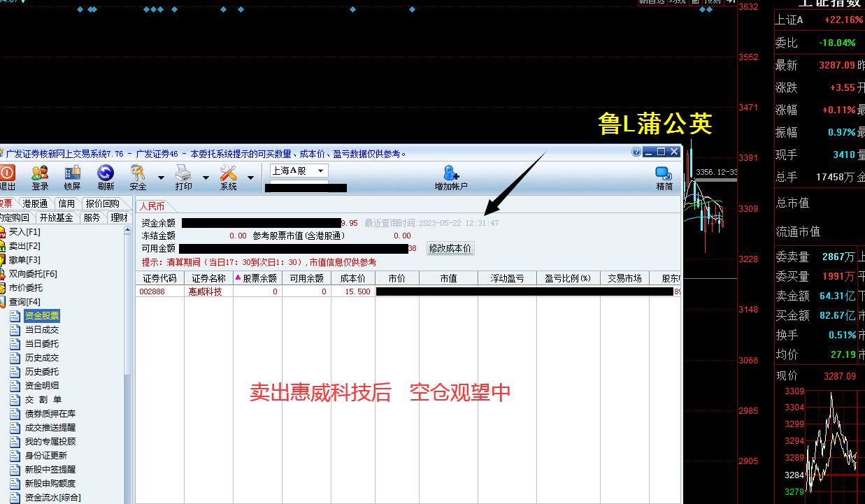Sort by the 交易市场 column header
The image size is (865, 504).
click(x=624, y=278)
